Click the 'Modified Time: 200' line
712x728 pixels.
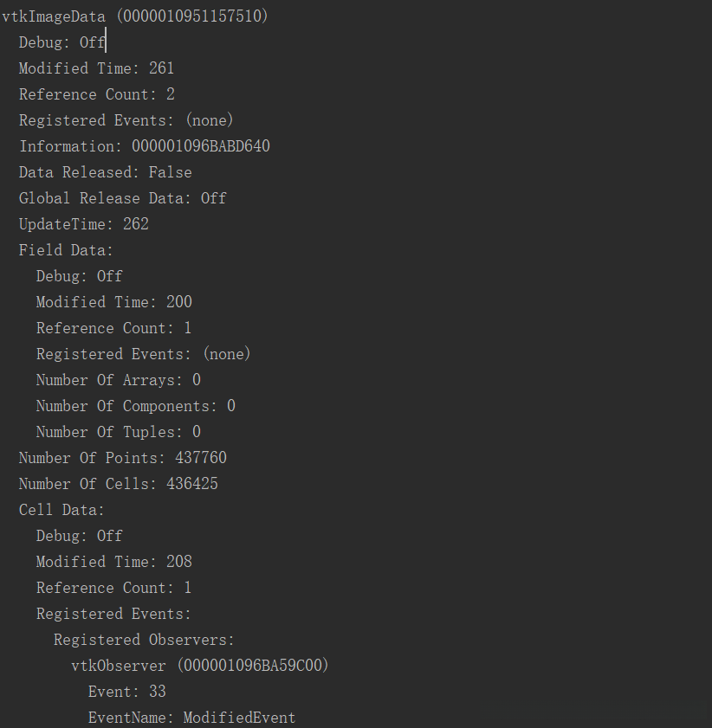point(113,302)
